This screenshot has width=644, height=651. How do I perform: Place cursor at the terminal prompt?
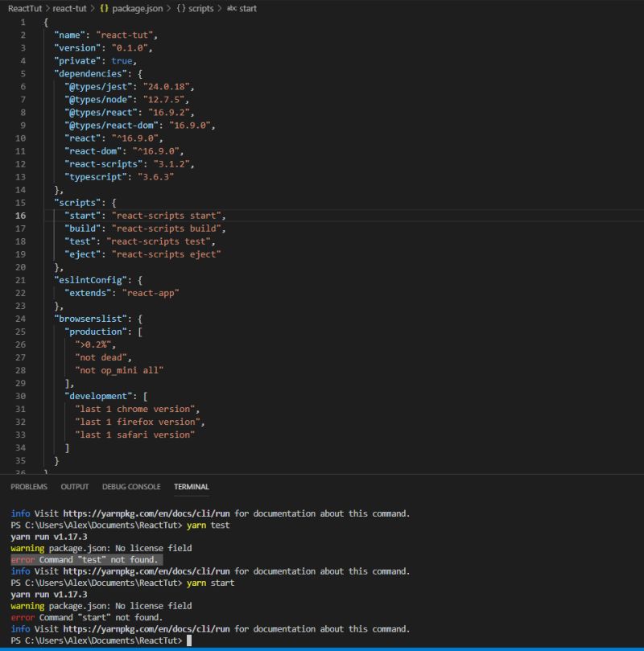pyautogui.click(x=190, y=641)
